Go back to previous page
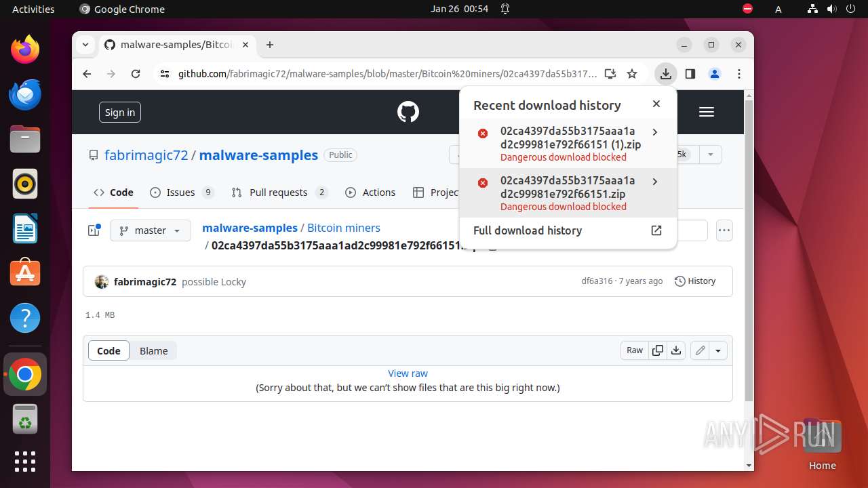 (x=87, y=74)
